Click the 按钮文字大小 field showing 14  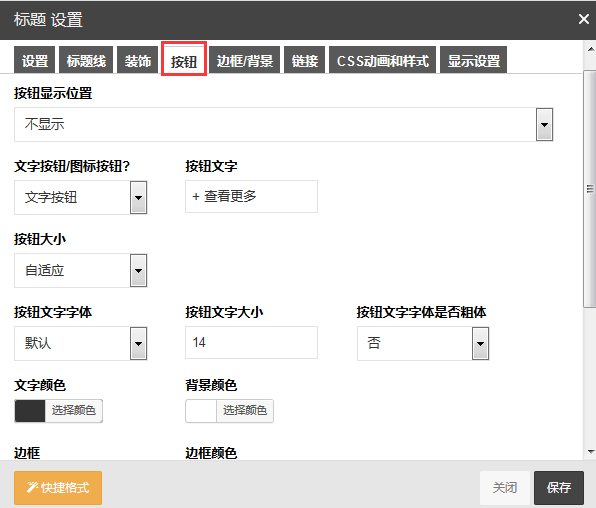click(x=251, y=343)
